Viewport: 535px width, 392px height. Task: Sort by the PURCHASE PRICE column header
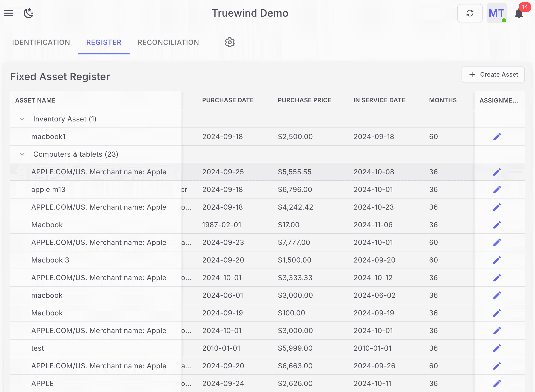point(305,100)
